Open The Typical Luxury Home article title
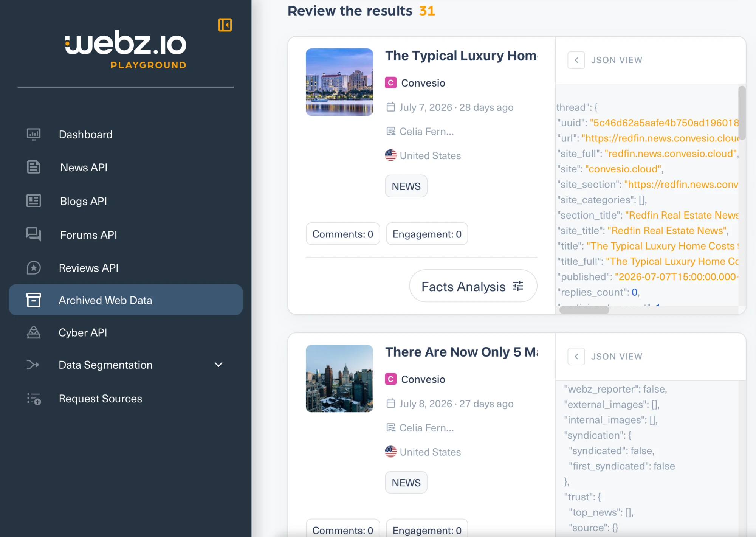756x537 pixels. (x=461, y=56)
